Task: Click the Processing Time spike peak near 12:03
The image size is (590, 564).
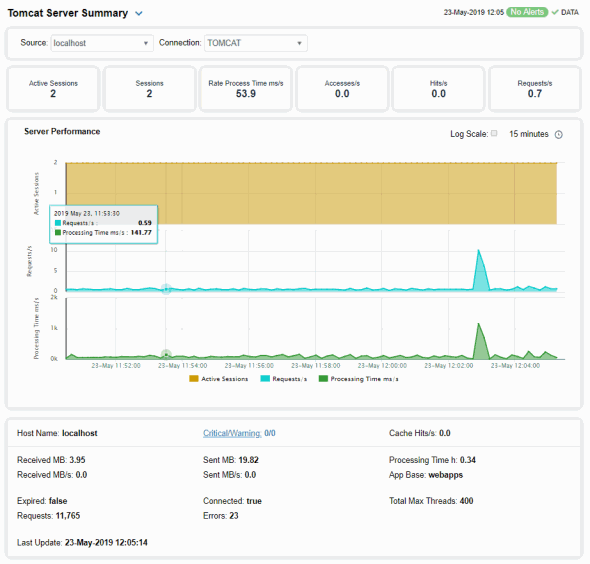Action: (478, 324)
